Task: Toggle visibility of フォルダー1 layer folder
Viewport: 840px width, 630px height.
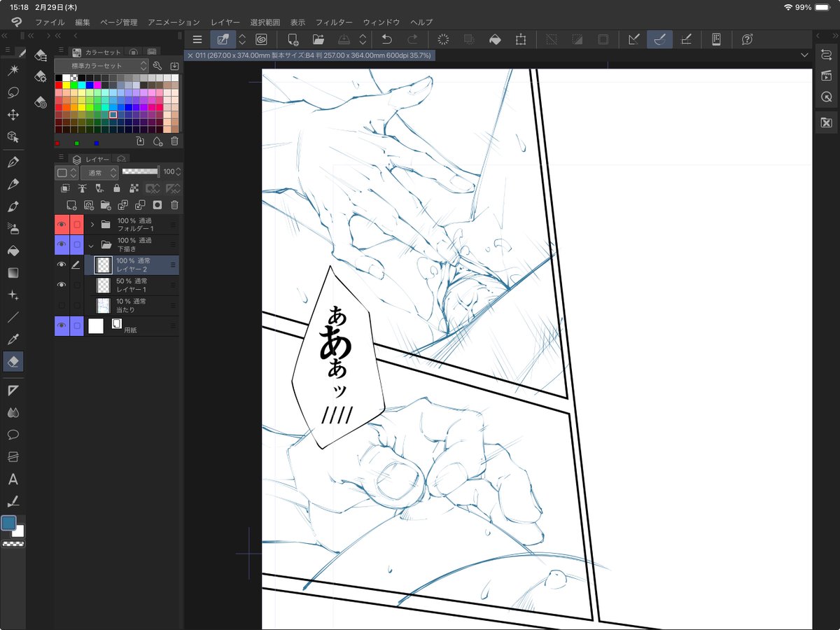Action: 62,225
